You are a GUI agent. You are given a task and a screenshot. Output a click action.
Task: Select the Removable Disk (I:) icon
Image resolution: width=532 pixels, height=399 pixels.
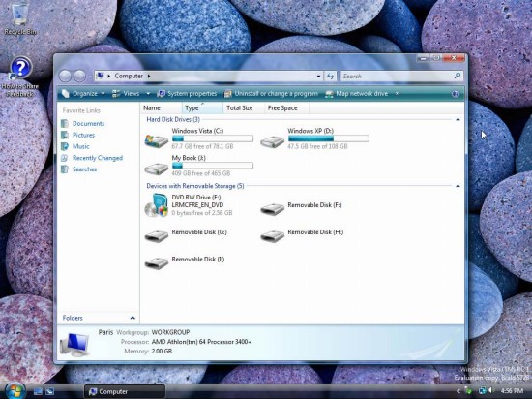point(157,262)
